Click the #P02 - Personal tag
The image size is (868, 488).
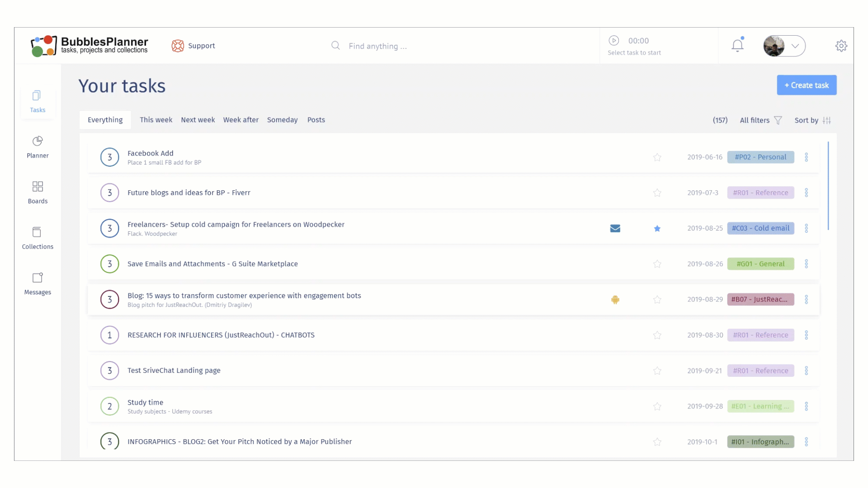[760, 157]
